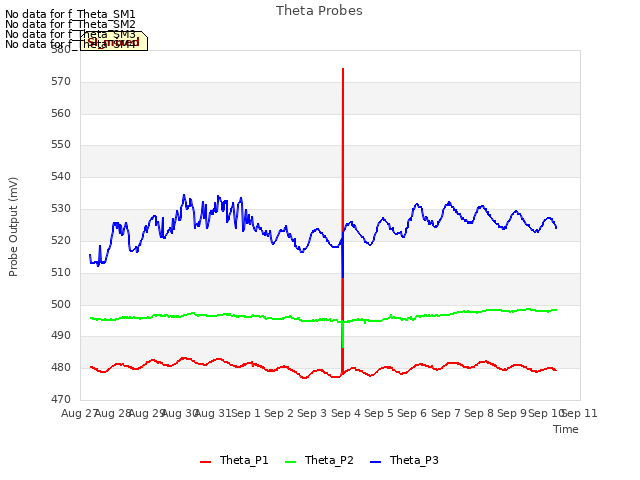The image size is (640, 480).
Task: Click the 490 y-axis tick label
Action: coord(61,336)
